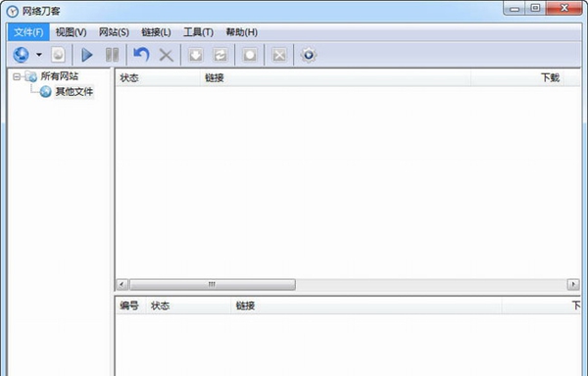Image resolution: width=588 pixels, height=376 pixels.
Task: Click the stop square toolbar icon
Action: [250, 55]
